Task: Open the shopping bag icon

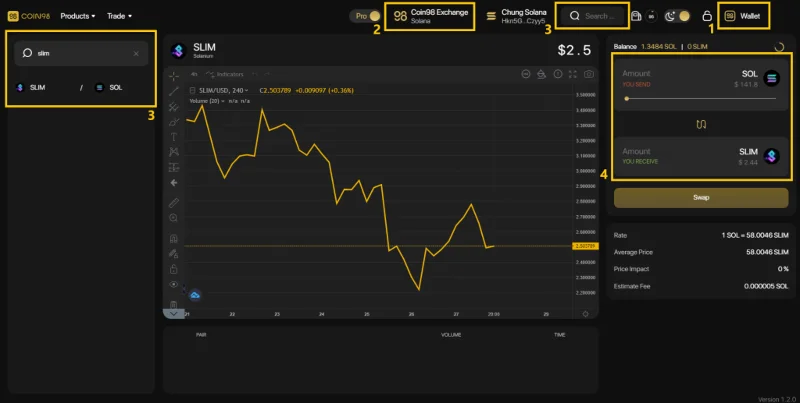Action: [636, 16]
